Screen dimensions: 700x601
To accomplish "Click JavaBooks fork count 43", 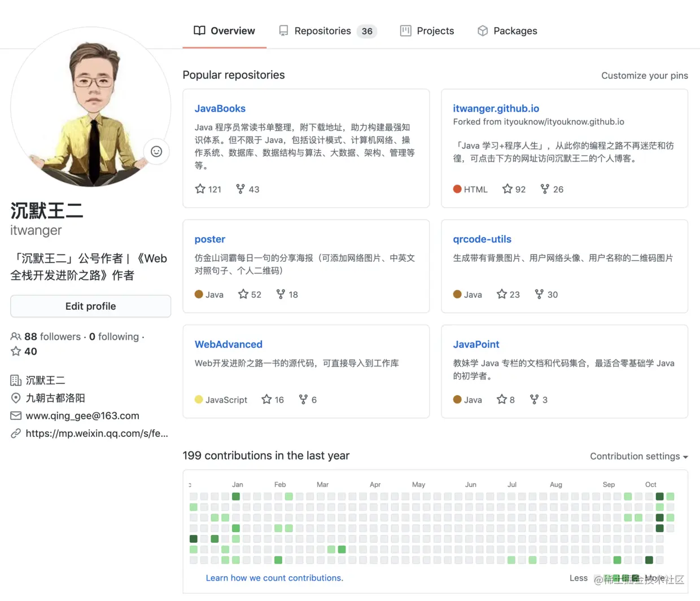I will [x=248, y=189].
